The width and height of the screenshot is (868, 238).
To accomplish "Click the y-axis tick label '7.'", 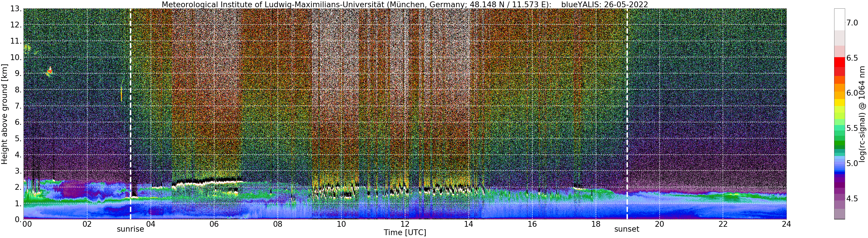I will [18, 106].
